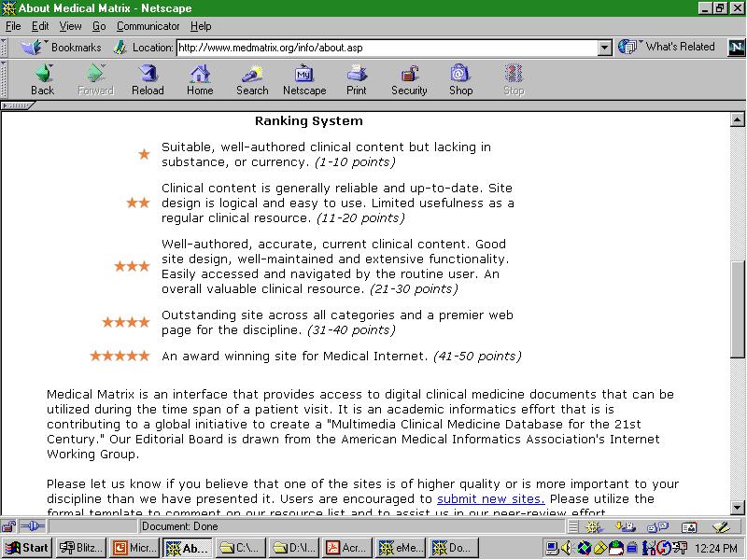Screen dimensions: 747x560
Task: Click the '(11-20 points)' text
Action: 360,218
